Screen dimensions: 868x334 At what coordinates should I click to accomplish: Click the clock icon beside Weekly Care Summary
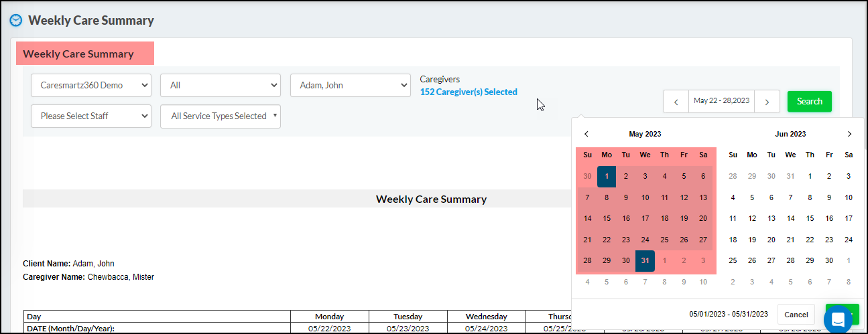[x=15, y=21]
